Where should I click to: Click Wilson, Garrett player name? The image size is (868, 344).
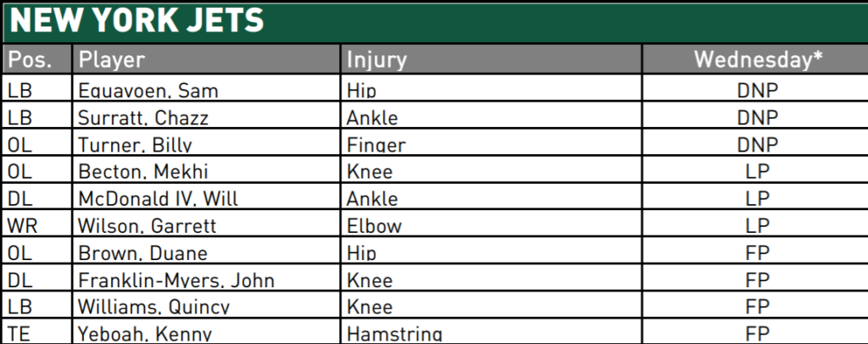(147, 226)
